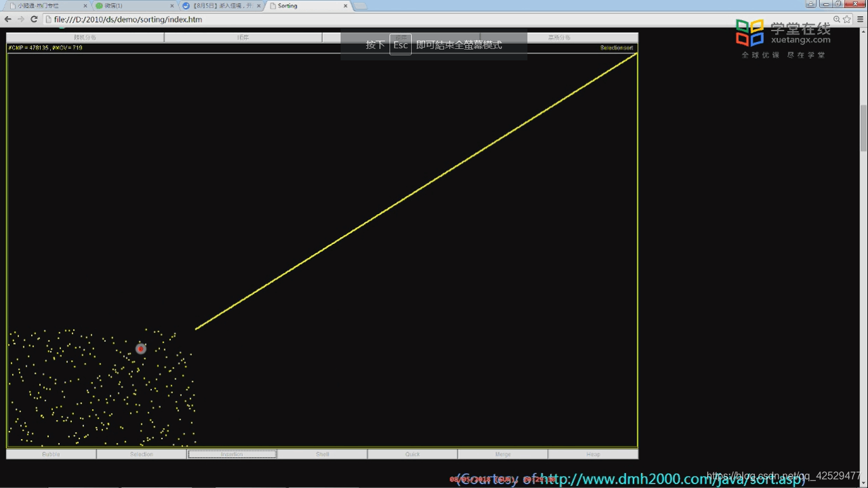Viewport: 868px width, 488px height.
Task: Click the 顺序 ordered distribution button
Action: click(x=243, y=37)
